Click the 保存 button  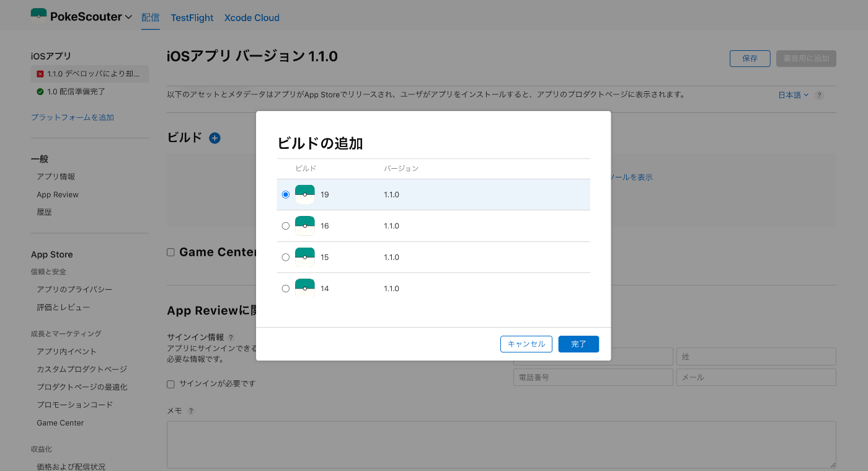[750, 58]
